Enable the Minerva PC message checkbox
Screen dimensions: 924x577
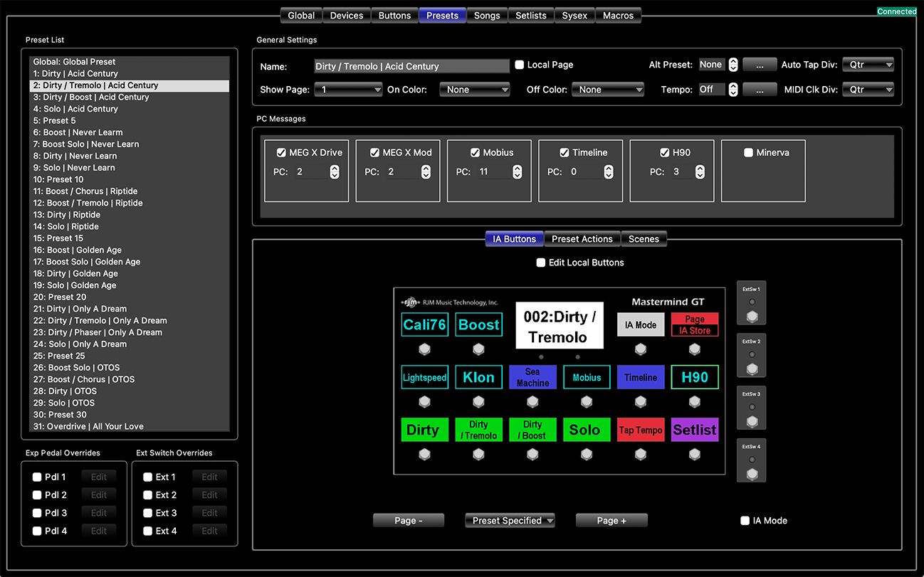pos(748,152)
